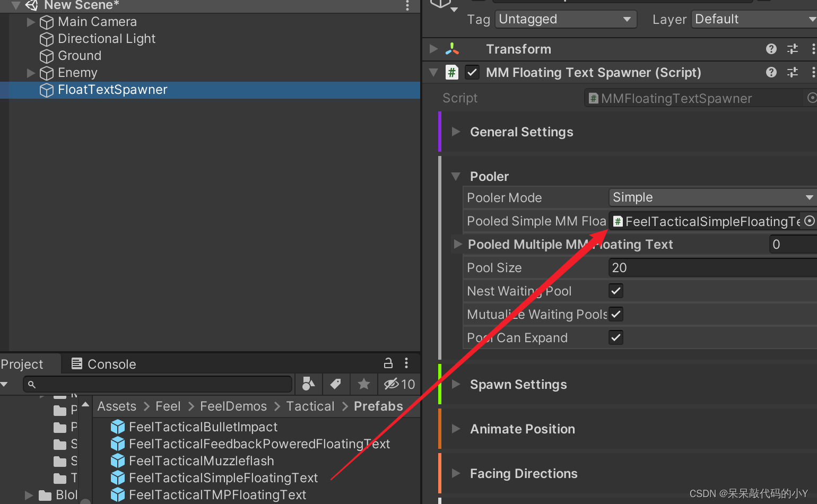Click Search by Label tag icon

pos(336,384)
